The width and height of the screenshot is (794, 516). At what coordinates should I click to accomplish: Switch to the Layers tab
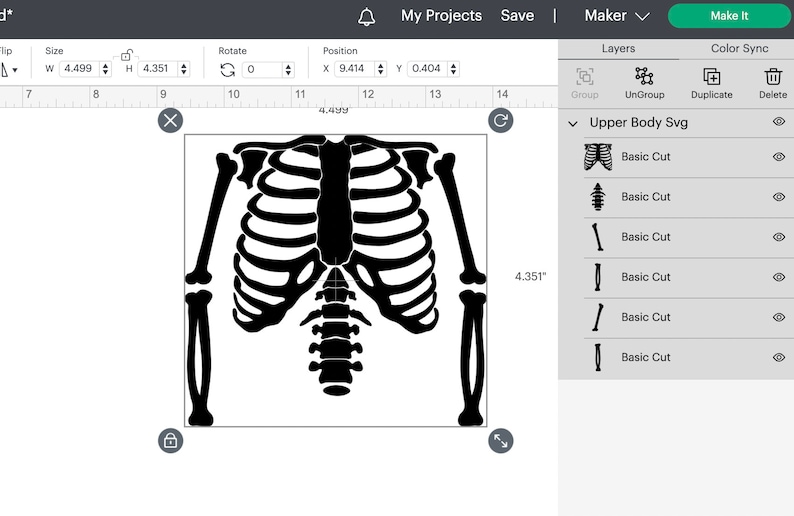[618, 49]
